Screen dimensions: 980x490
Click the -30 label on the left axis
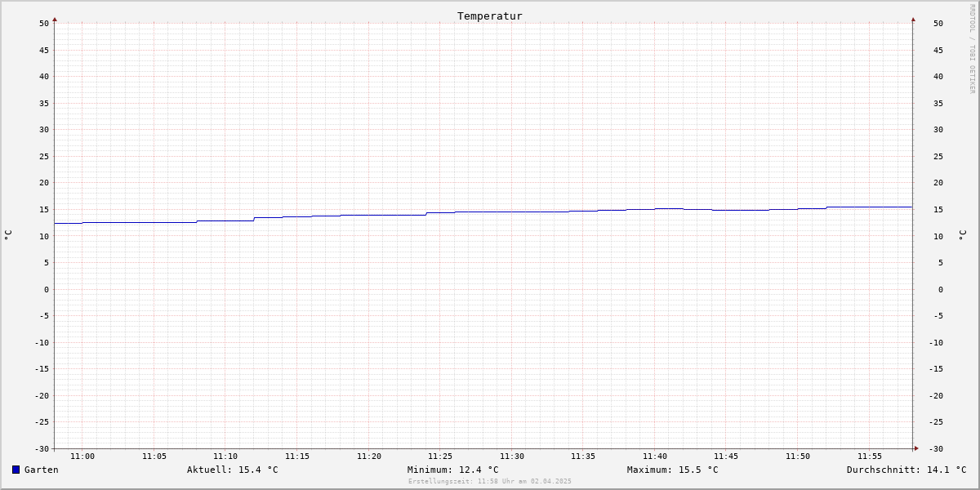click(x=42, y=449)
